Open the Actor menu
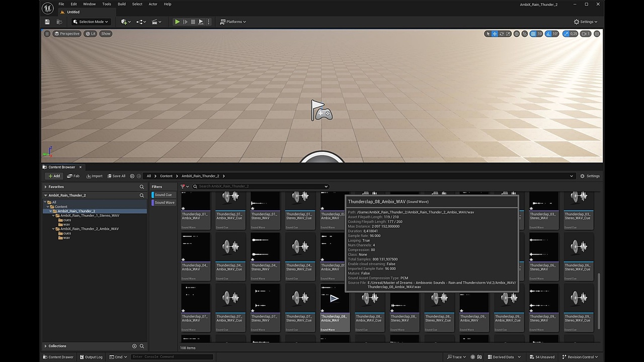The image size is (644, 362). click(x=153, y=4)
